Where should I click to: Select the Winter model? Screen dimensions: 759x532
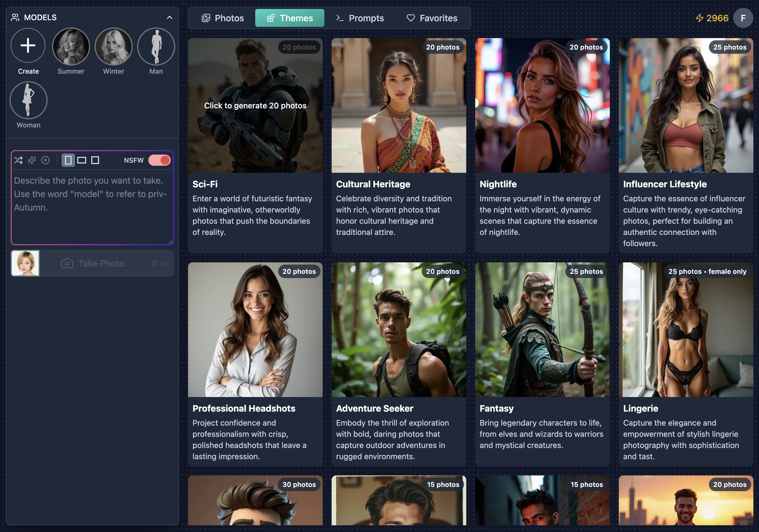point(113,47)
